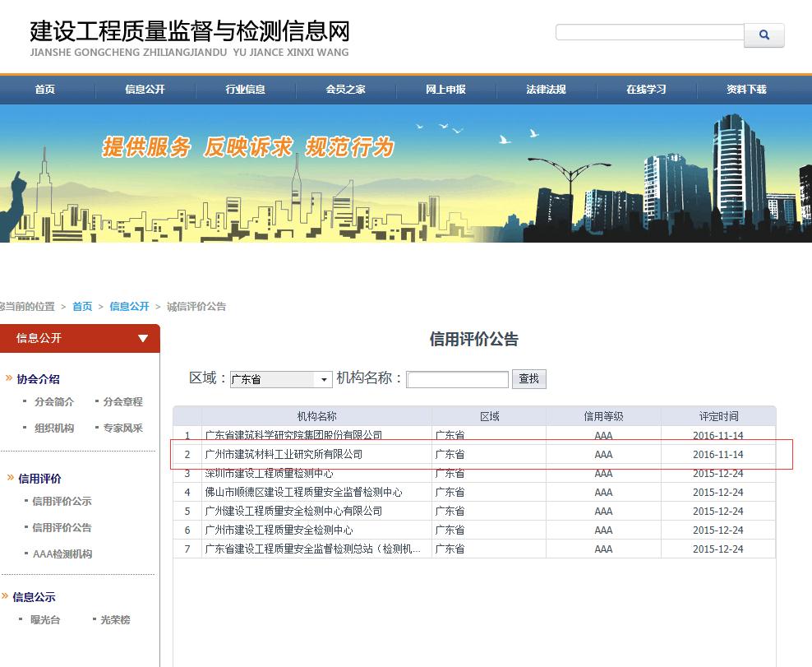
Task: Click the 首页 breadcrumb link
Action: point(82,306)
